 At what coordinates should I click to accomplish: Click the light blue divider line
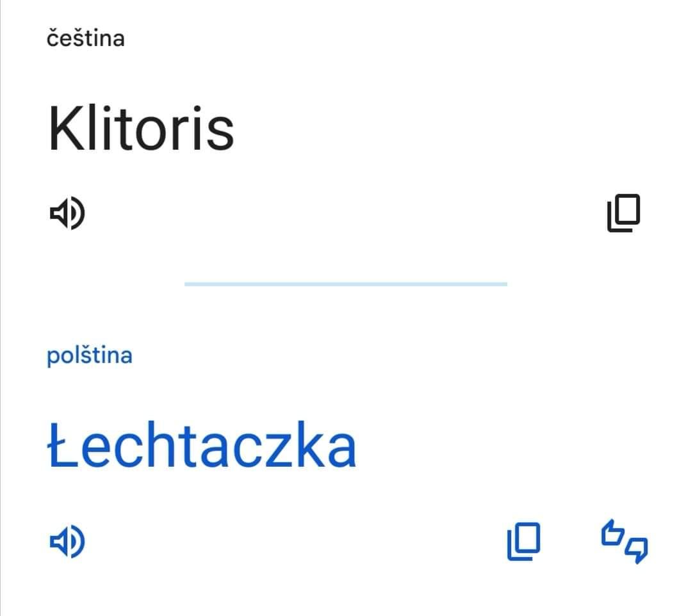pos(345,284)
